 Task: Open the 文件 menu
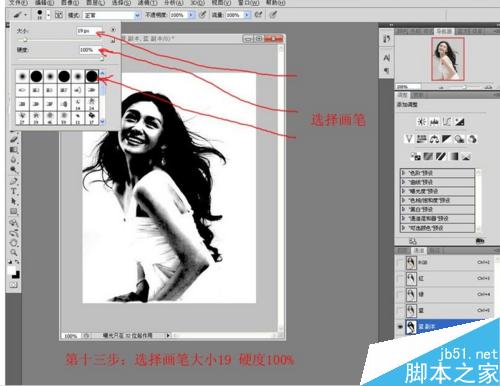tap(18, 3)
